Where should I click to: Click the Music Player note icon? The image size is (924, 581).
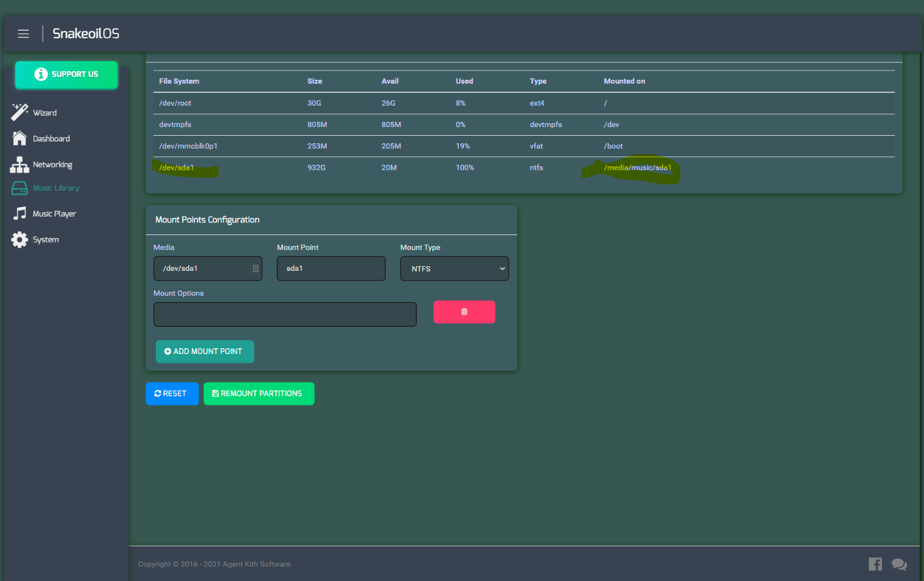point(20,214)
